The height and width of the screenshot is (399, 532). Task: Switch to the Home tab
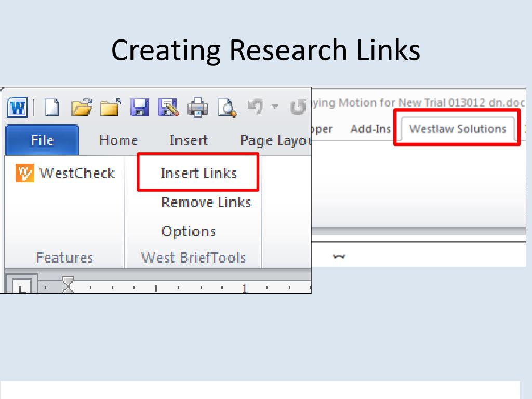118,140
